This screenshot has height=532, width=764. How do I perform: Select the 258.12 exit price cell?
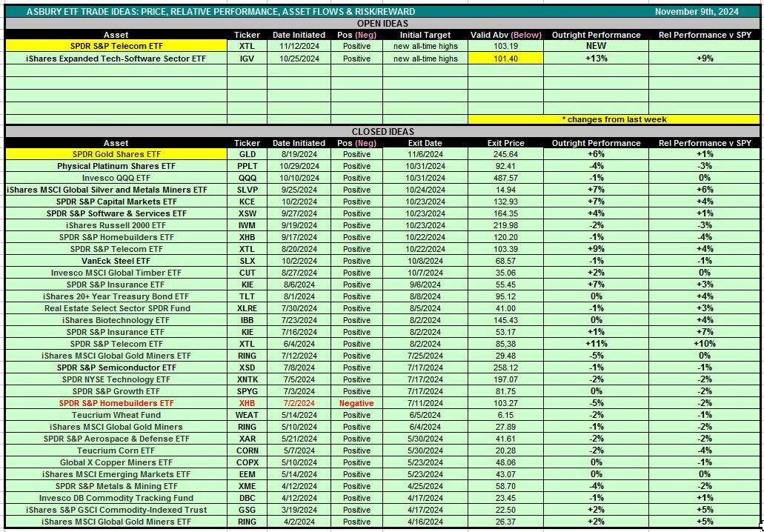(505, 368)
